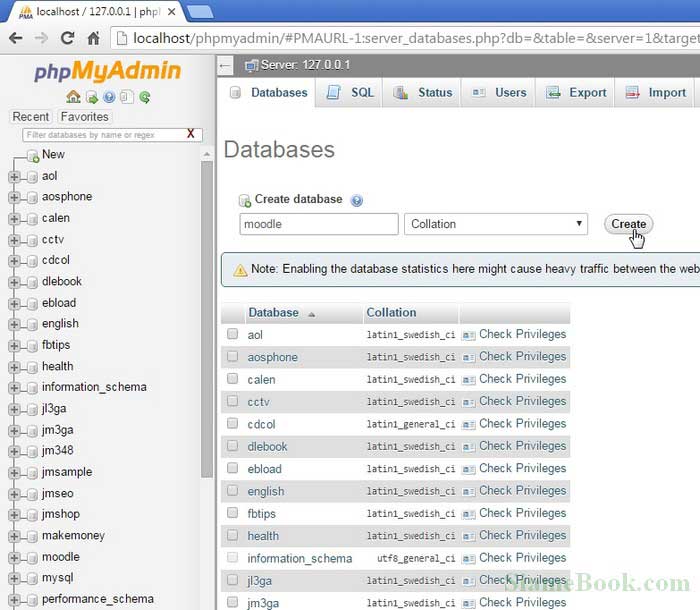700x610 pixels.
Task: Click the database icon beside mysql in tree
Action: 32,579
